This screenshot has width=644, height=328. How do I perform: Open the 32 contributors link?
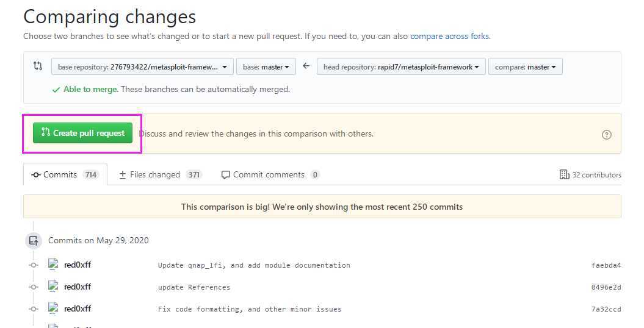point(596,175)
